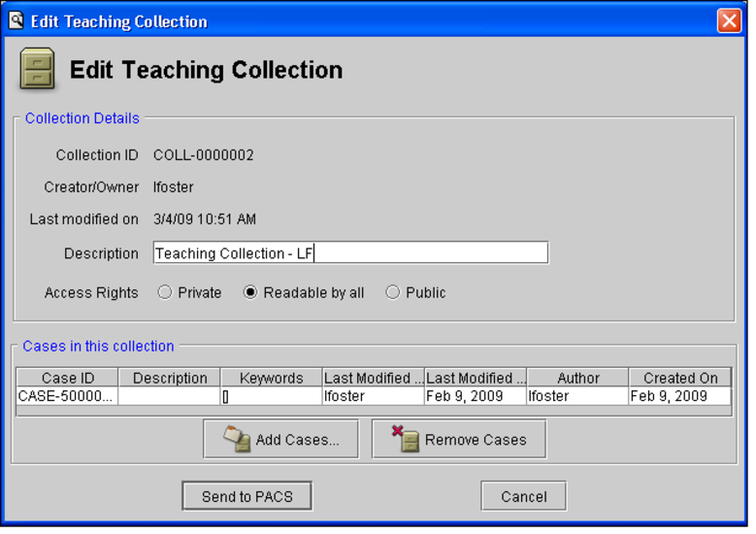Click the Feb 9, 2009 Created On cell
Screen dimensions: 756x534
click(x=679, y=396)
